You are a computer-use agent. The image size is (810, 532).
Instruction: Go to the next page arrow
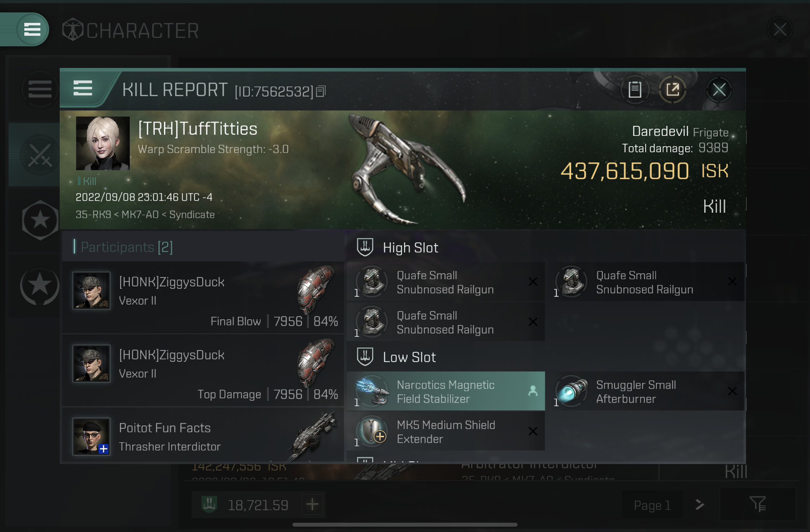pos(700,504)
